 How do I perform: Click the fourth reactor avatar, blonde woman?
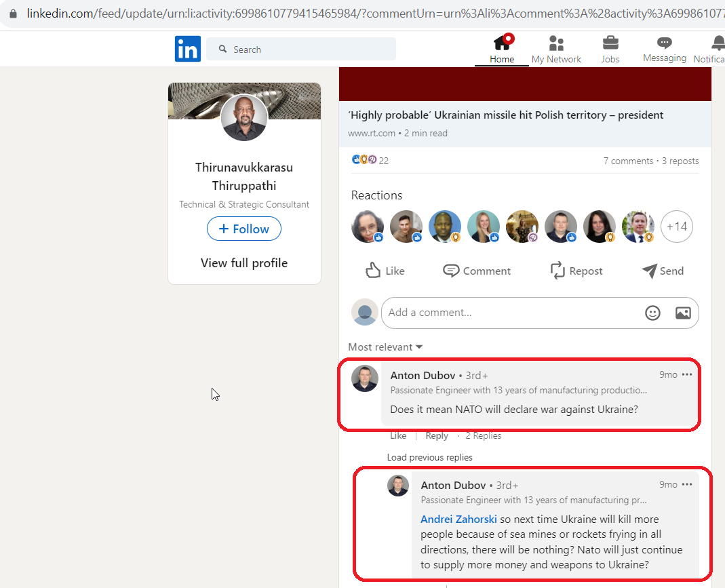coord(484,227)
